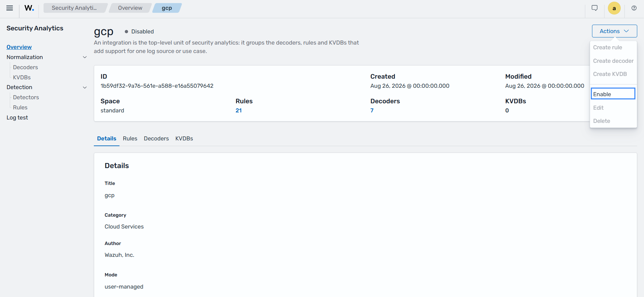Image resolution: width=644 pixels, height=297 pixels.
Task: Click the Wazuh home logo
Action: (29, 8)
